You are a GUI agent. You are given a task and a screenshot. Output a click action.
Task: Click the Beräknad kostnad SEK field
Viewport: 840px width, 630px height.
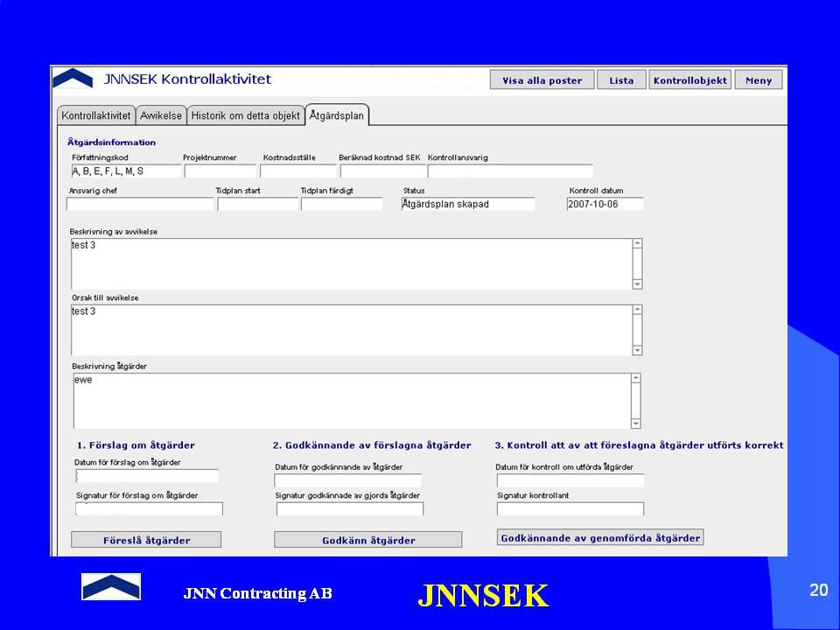[x=383, y=171]
